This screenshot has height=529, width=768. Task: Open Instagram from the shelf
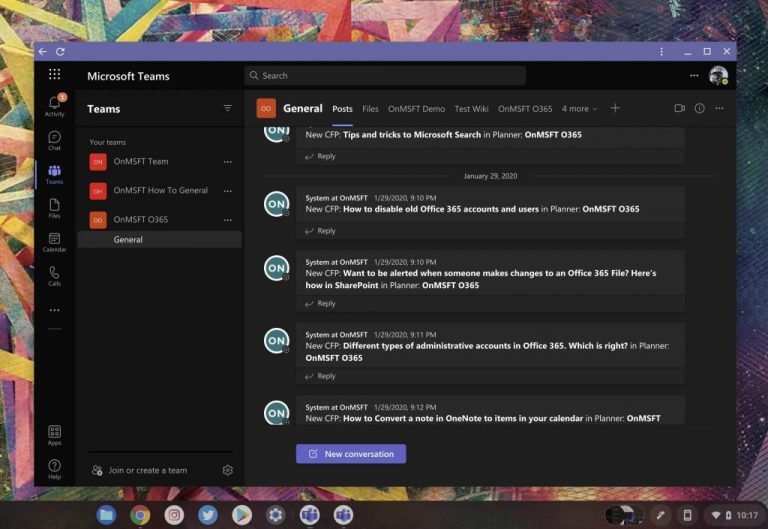pos(174,515)
